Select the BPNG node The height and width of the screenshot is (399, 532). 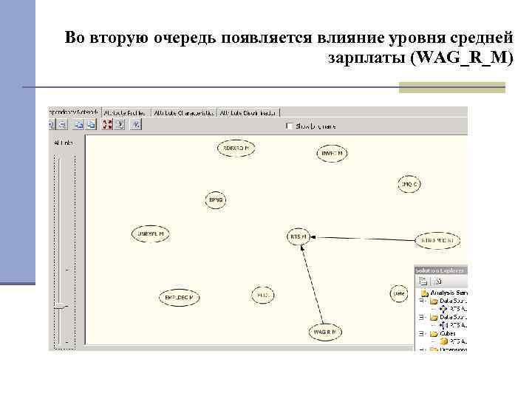(216, 200)
